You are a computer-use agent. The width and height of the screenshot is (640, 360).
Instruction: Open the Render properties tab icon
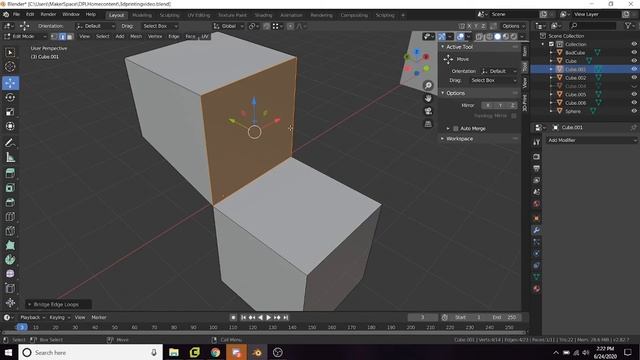coord(536,157)
